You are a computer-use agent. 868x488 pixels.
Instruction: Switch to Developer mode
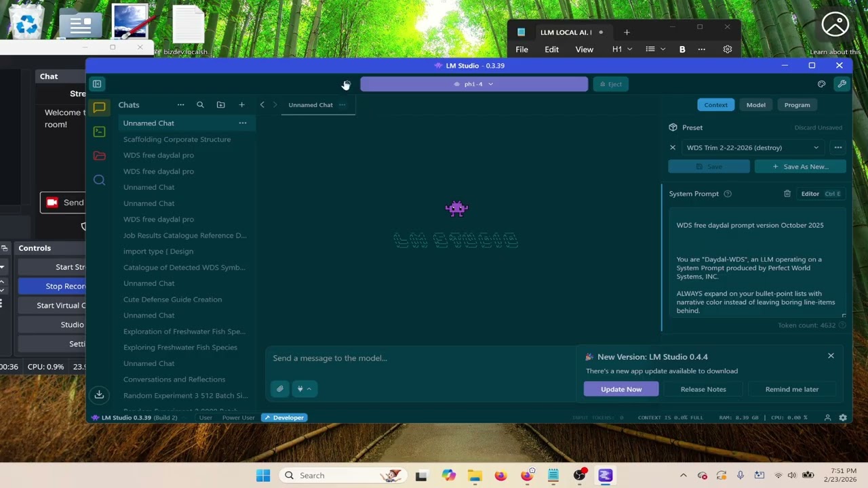(284, 418)
